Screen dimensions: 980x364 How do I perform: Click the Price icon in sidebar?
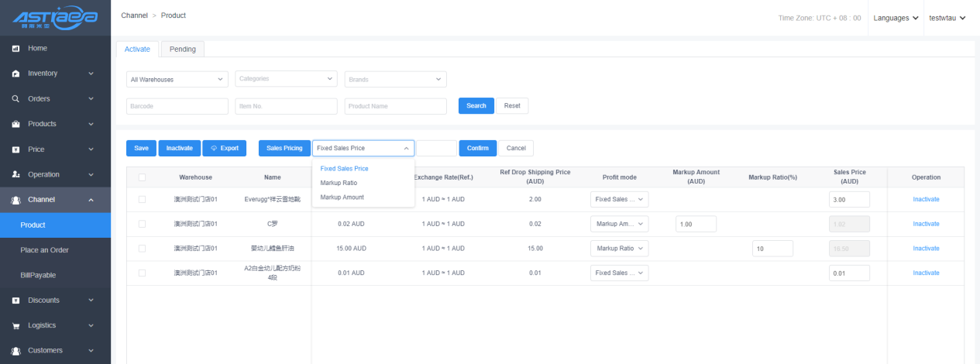click(x=15, y=149)
